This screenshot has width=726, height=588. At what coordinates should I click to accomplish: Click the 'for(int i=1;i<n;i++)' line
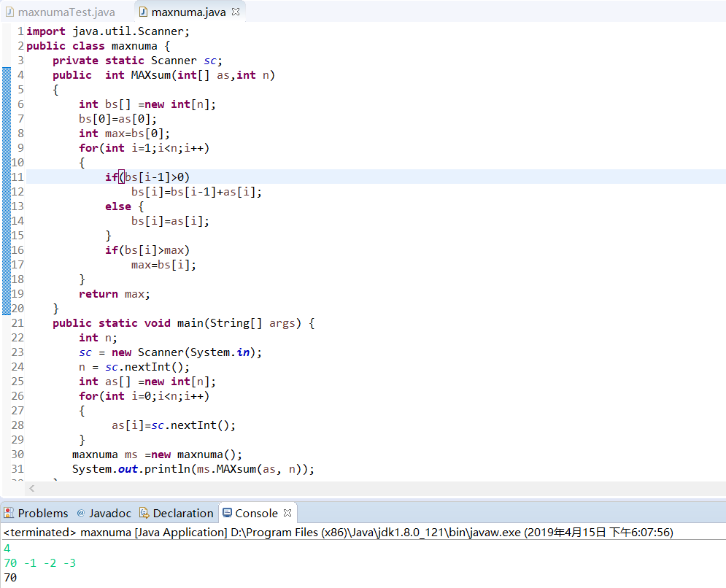pyautogui.click(x=144, y=148)
